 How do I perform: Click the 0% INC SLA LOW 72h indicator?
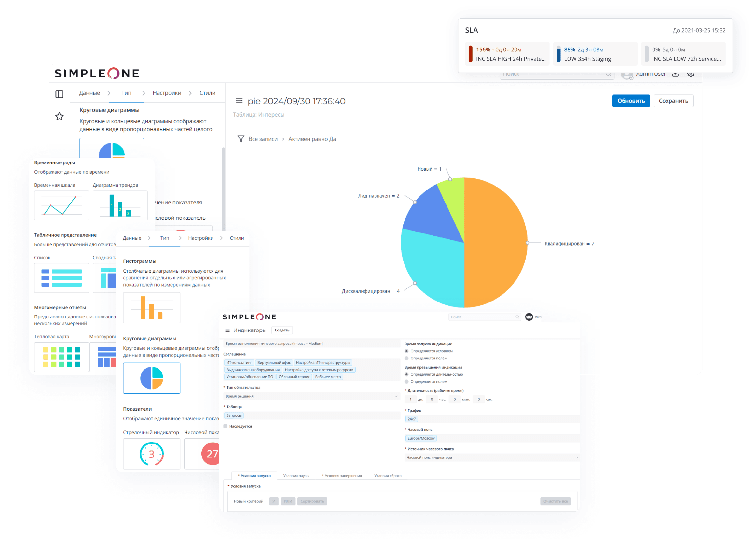[683, 54]
